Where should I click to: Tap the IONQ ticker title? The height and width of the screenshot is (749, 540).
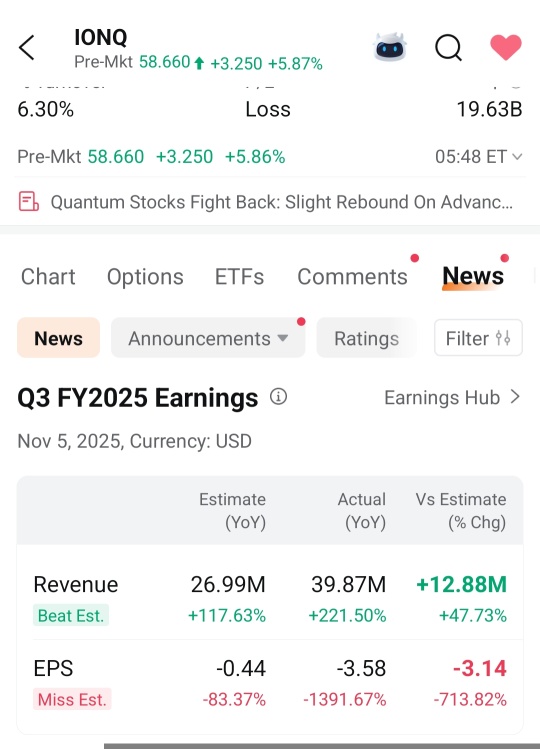click(101, 37)
